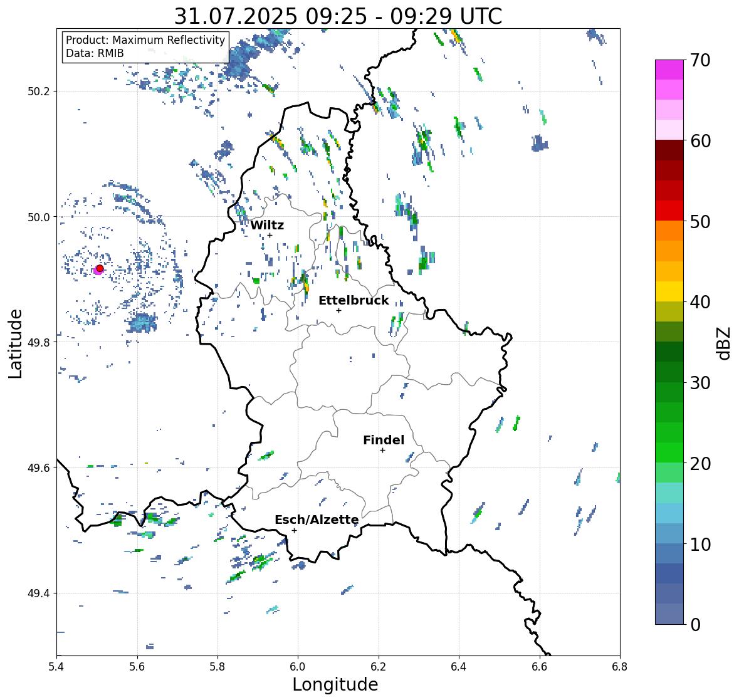Click the 'Data: RMIB' legend text
739x700 pixels.
(95, 53)
